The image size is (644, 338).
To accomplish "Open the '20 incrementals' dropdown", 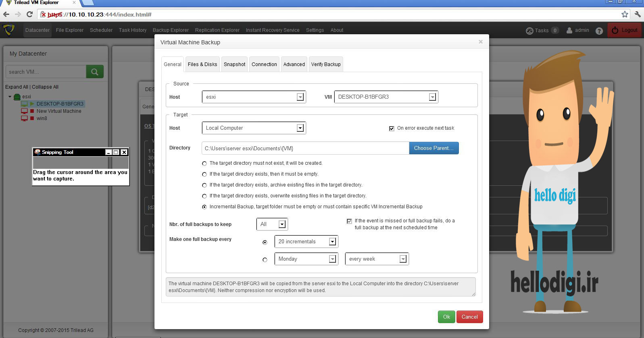I will tap(306, 241).
